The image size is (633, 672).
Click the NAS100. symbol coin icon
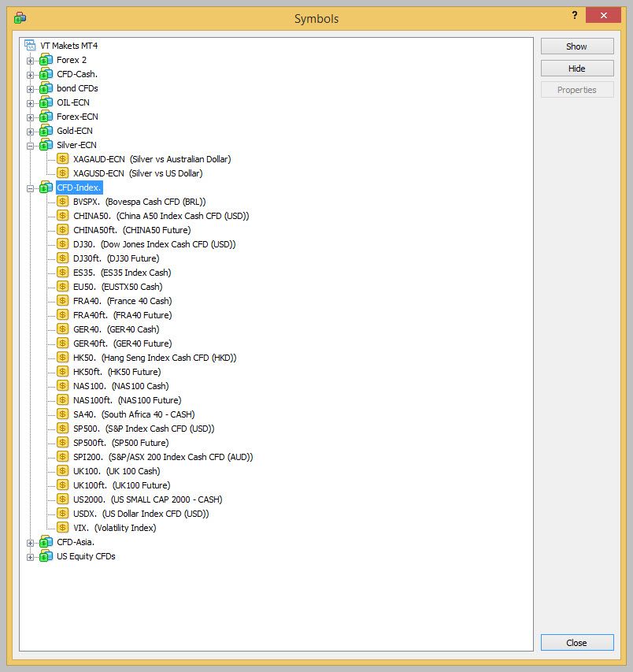[x=62, y=386]
